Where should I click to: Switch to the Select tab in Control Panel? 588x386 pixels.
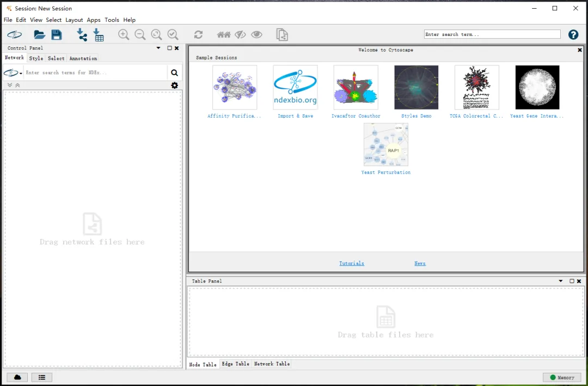pos(56,58)
